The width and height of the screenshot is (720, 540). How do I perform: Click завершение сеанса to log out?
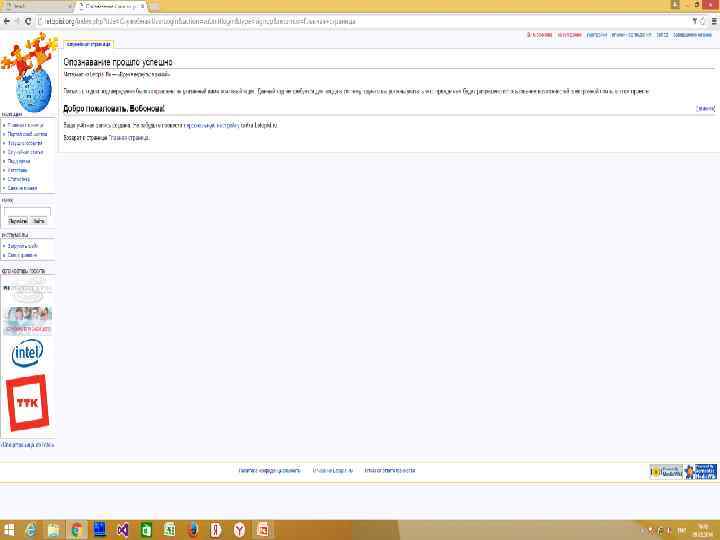click(x=692, y=35)
